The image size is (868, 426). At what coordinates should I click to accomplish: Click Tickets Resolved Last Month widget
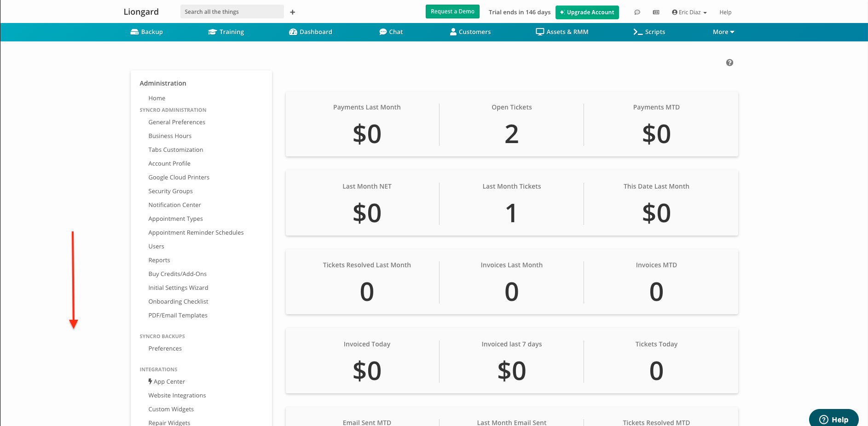click(x=367, y=282)
